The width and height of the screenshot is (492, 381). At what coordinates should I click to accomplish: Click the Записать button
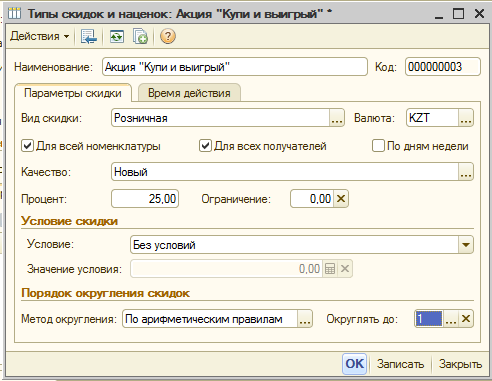pyautogui.click(x=400, y=364)
